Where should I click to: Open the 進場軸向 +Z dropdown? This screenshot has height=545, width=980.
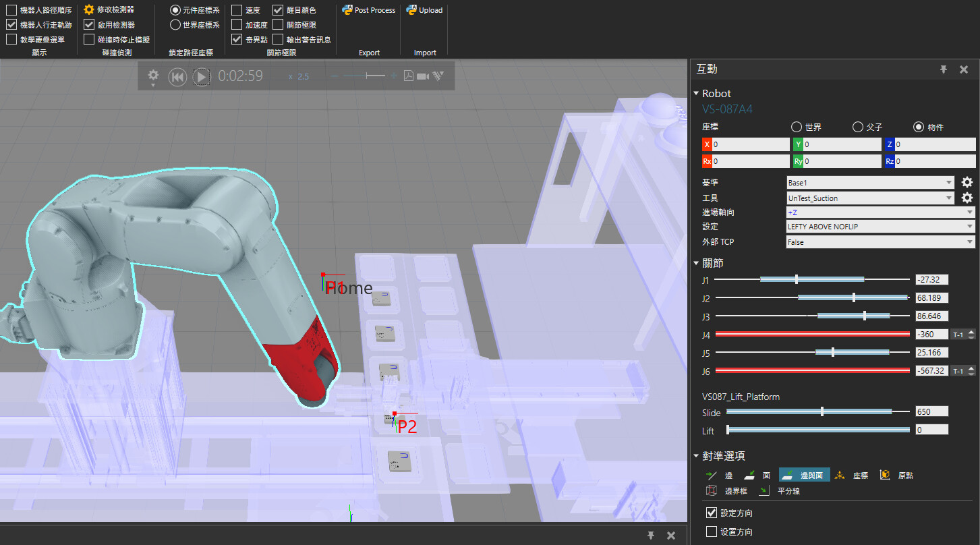click(x=880, y=212)
